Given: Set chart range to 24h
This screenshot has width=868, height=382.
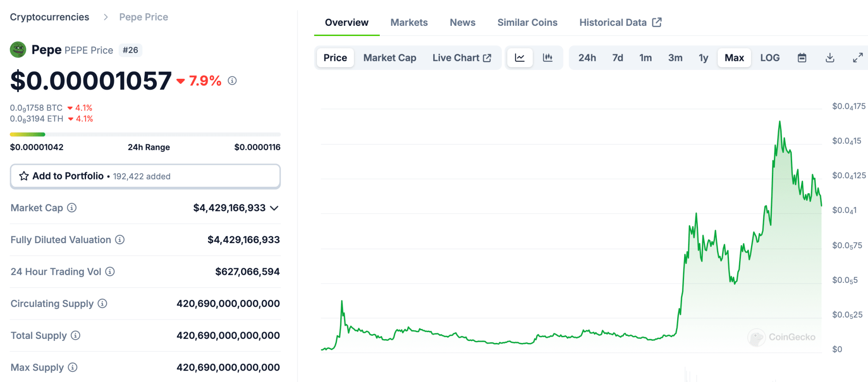Looking at the screenshot, I should tap(587, 58).
